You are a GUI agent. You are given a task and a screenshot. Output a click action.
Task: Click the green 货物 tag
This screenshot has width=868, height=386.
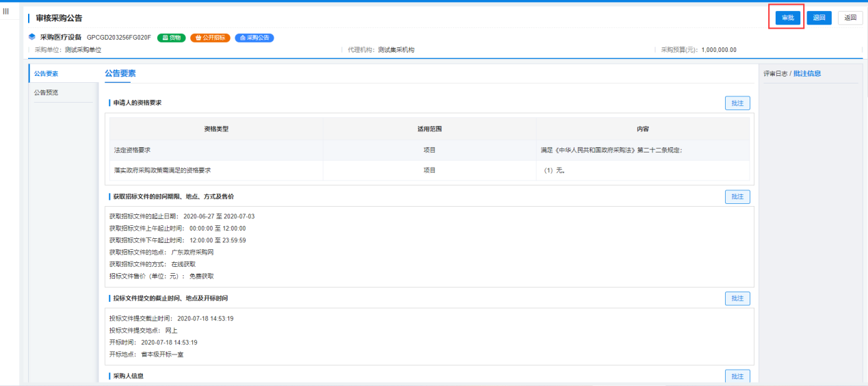coord(172,38)
